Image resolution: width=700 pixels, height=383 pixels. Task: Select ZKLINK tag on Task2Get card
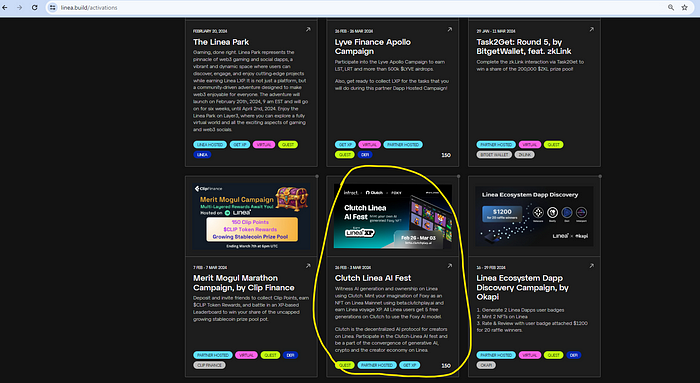coord(525,154)
